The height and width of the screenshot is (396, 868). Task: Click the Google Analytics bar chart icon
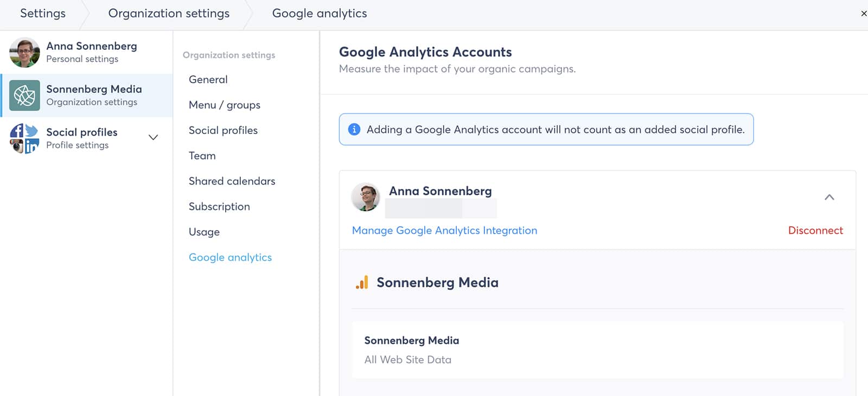coord(361,282)
